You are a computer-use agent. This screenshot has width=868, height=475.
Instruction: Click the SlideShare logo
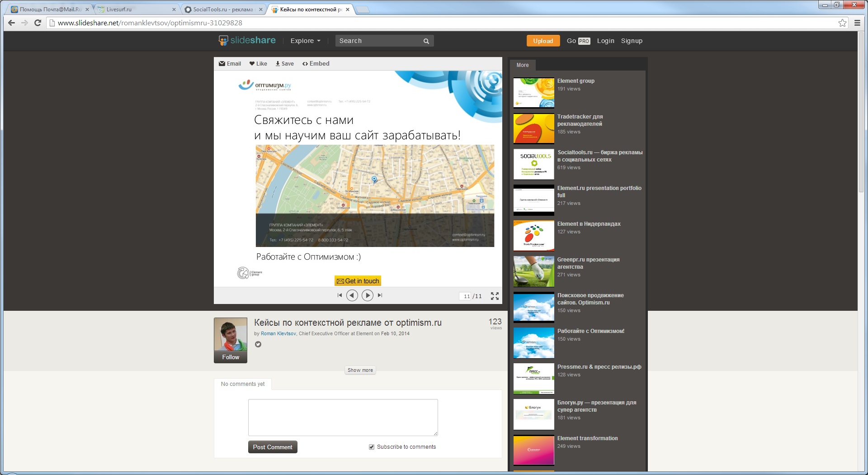click(247, 40)
